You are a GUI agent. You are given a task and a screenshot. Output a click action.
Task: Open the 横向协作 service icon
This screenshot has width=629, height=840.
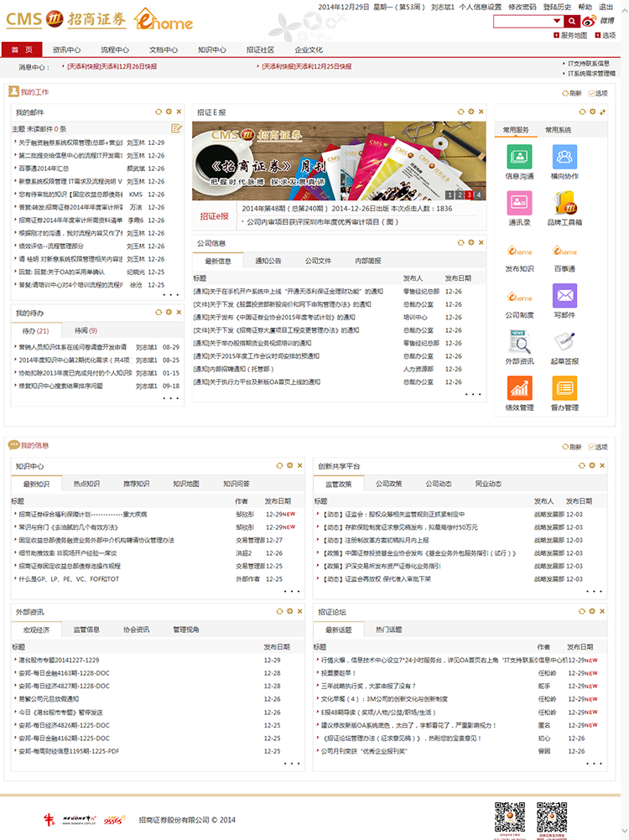[x=564, y=157]
